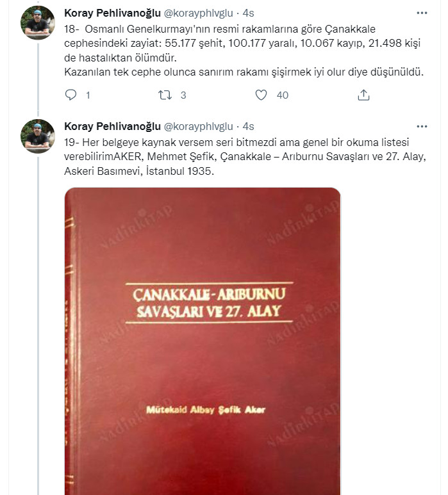Viewport: 448px width, 495px height.
Task: Enlarge the red Çanakkale-Arıburnu book cover image
Action: click(203, 339)
